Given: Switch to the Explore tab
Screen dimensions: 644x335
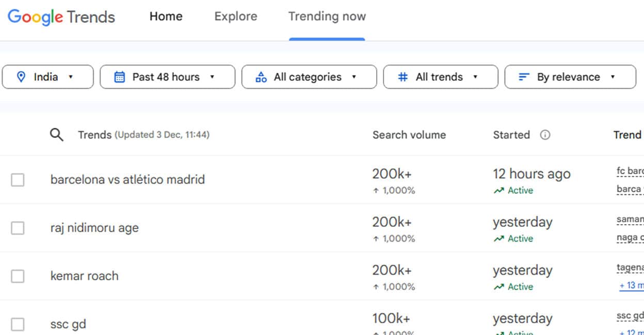Looking at the screenshot, I should coord(235,16).
